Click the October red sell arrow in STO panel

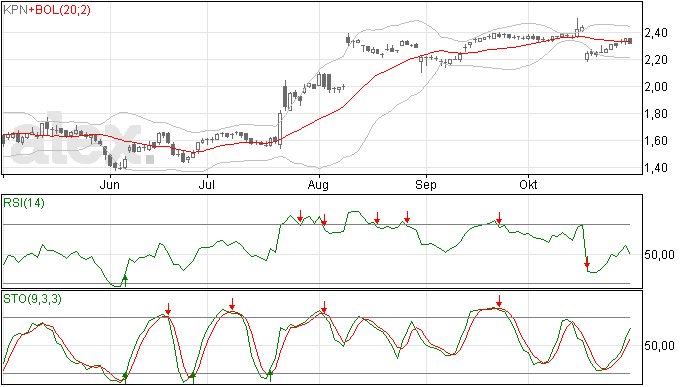(499, 301)
